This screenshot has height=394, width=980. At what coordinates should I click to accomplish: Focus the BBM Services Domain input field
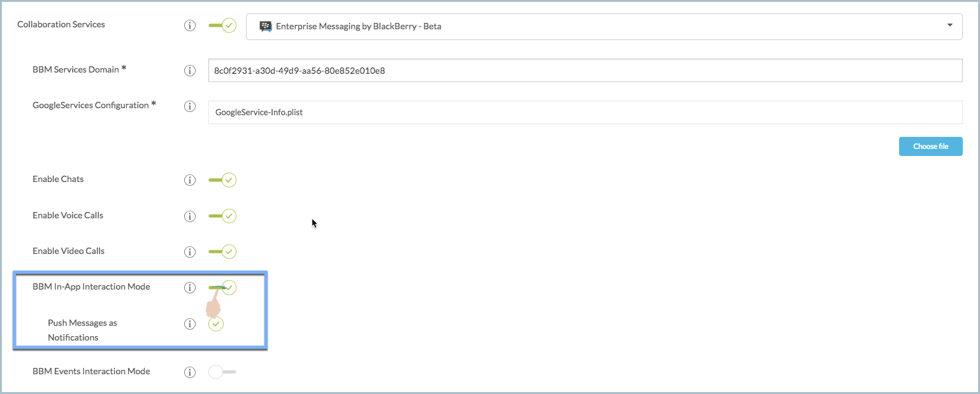click(x=585, y=71)
